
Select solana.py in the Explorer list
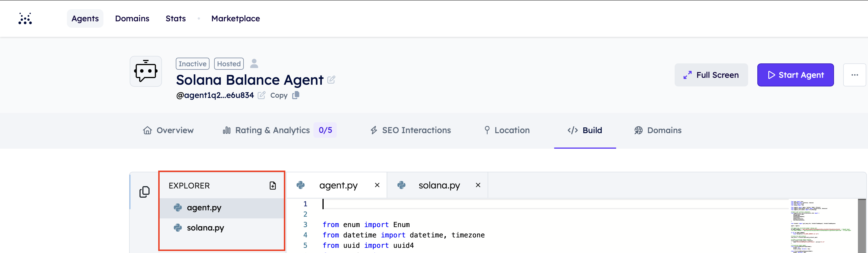point(205,228)
